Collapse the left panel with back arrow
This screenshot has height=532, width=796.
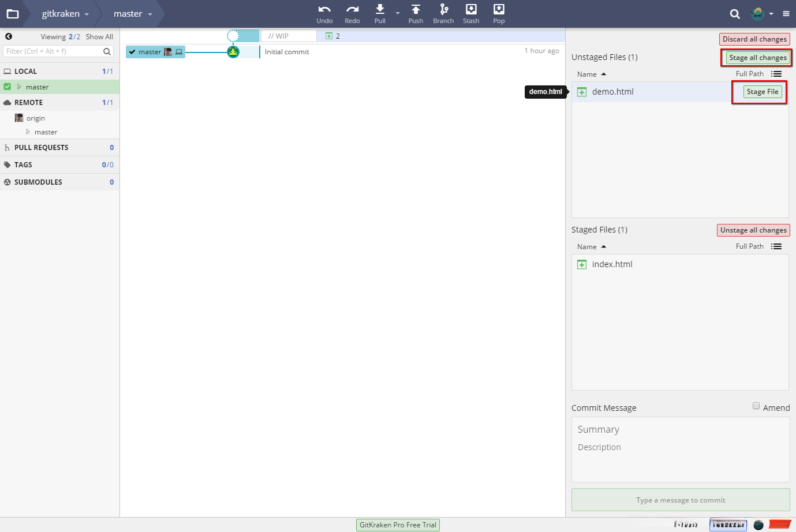(x=9, y=36)
